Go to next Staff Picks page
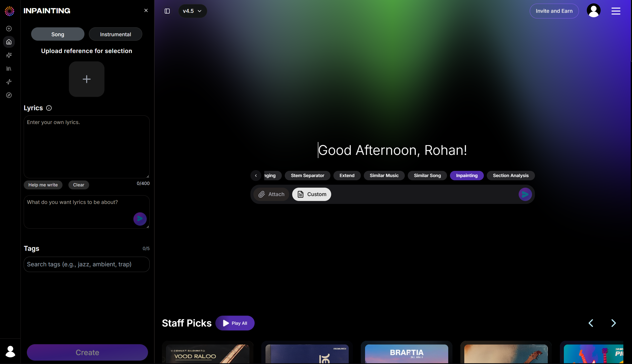 [x=613, y=323]
